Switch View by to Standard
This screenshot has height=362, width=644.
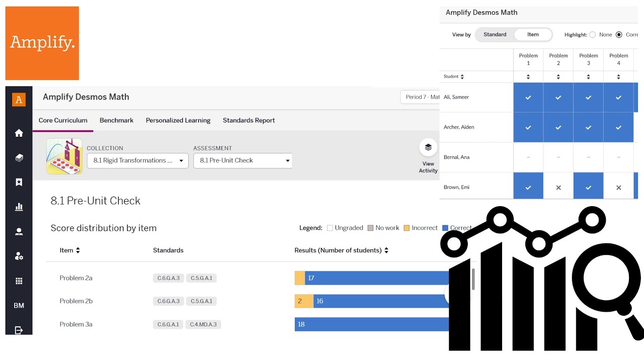(x=495, y=35)
